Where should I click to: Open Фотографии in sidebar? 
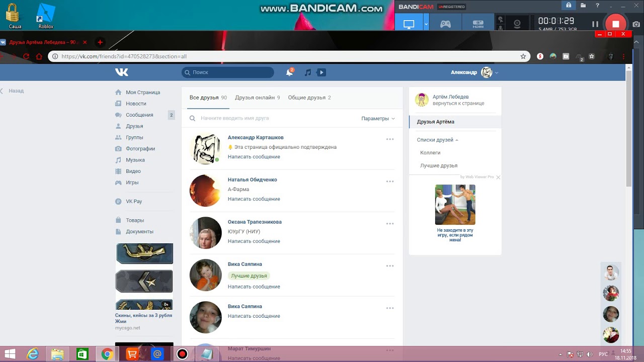(x=140, y=149)
